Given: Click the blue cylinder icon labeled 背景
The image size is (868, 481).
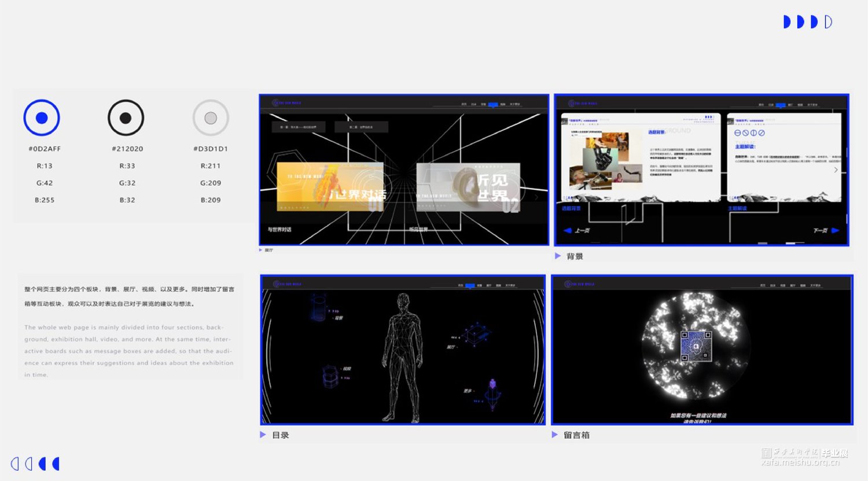Looking at the screenshot, I should [318, 308].
